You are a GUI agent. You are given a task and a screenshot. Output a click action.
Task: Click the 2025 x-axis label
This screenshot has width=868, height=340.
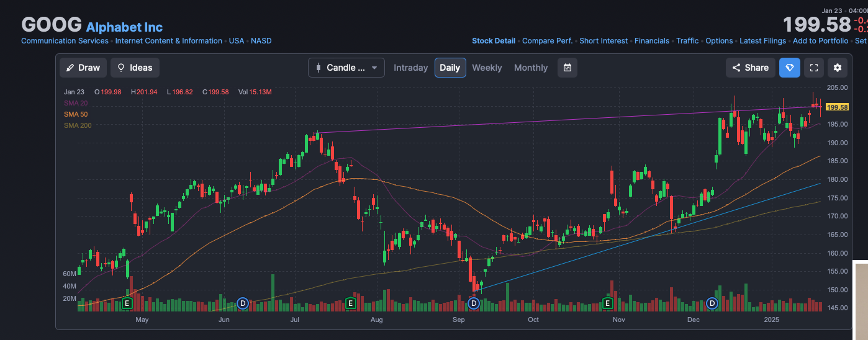tap(772, 320)
